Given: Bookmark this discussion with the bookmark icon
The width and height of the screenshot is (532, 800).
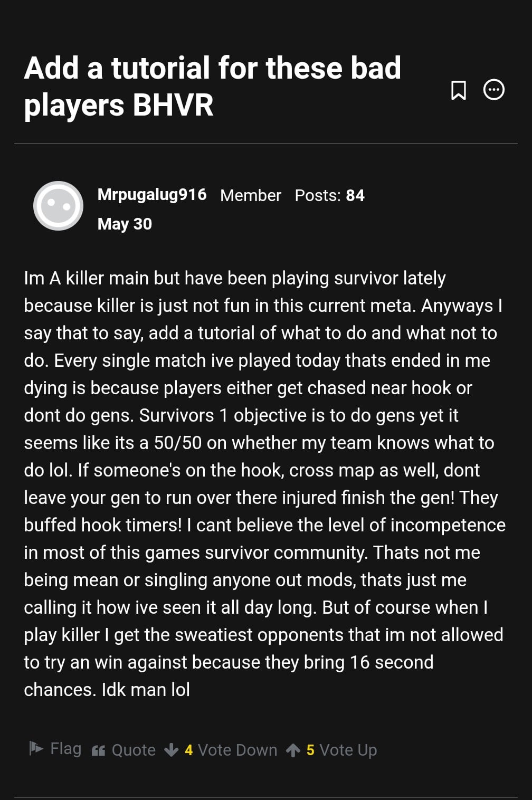Looking at the screenshot, I should 458,90.
